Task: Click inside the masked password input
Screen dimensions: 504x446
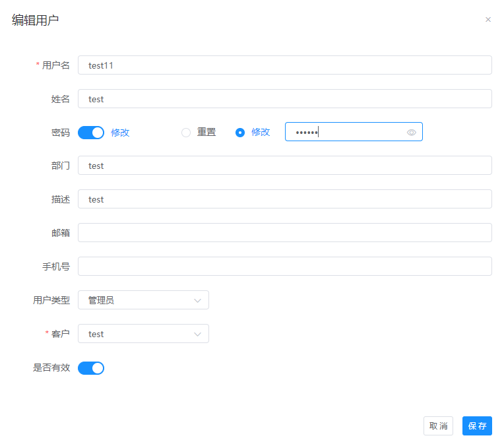Action: (x=343, y=132)
